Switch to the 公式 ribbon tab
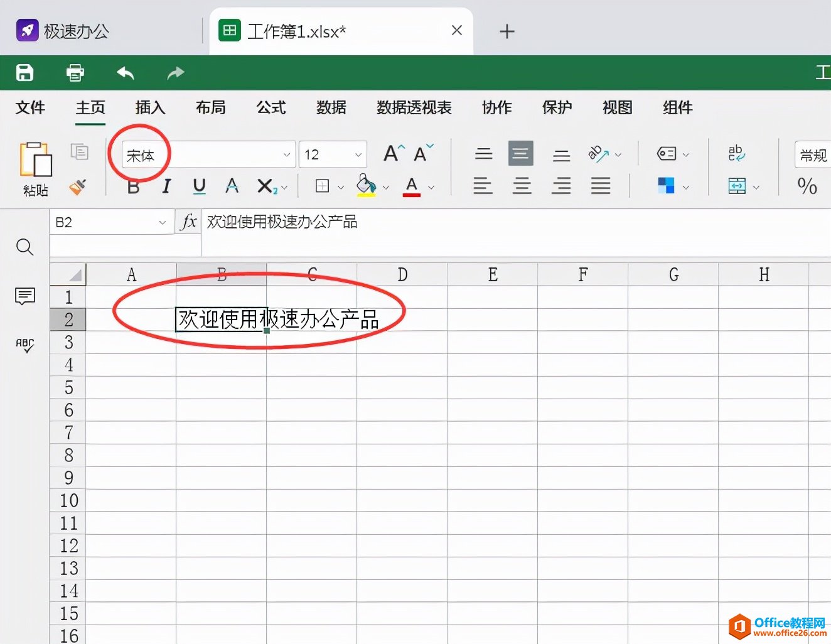831x644 pixels. (x=271, y=107)
